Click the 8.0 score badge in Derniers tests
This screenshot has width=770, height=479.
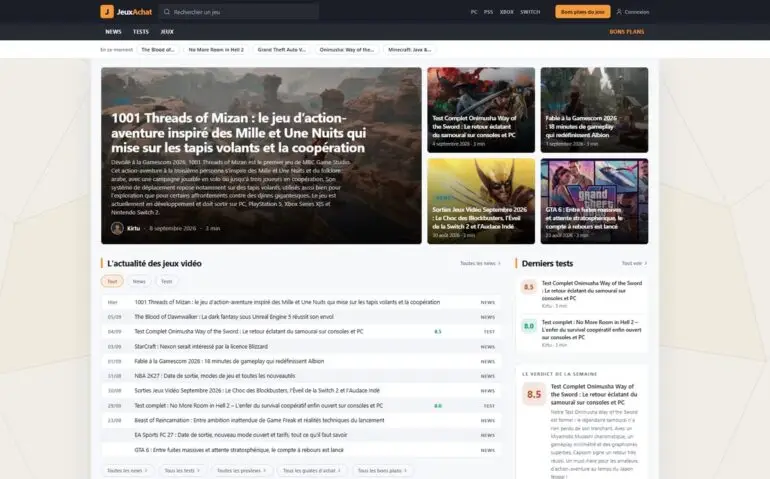529,326
